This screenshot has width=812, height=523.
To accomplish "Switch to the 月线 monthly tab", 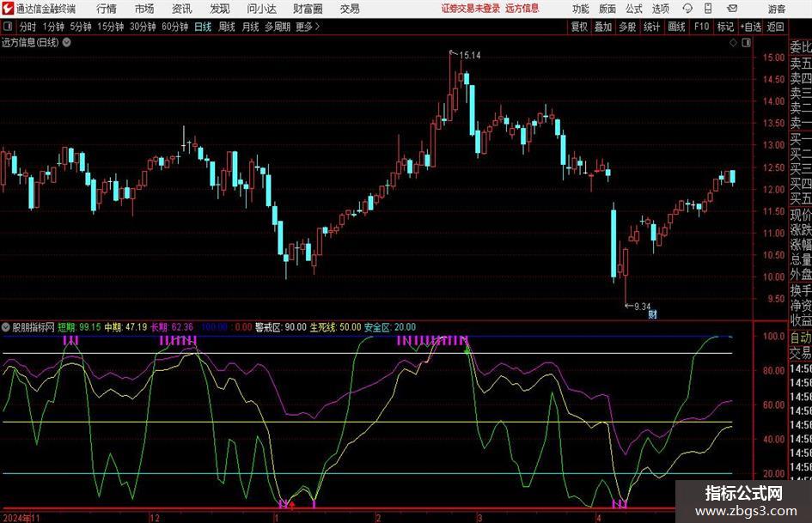I will click(x=250, y=27).
